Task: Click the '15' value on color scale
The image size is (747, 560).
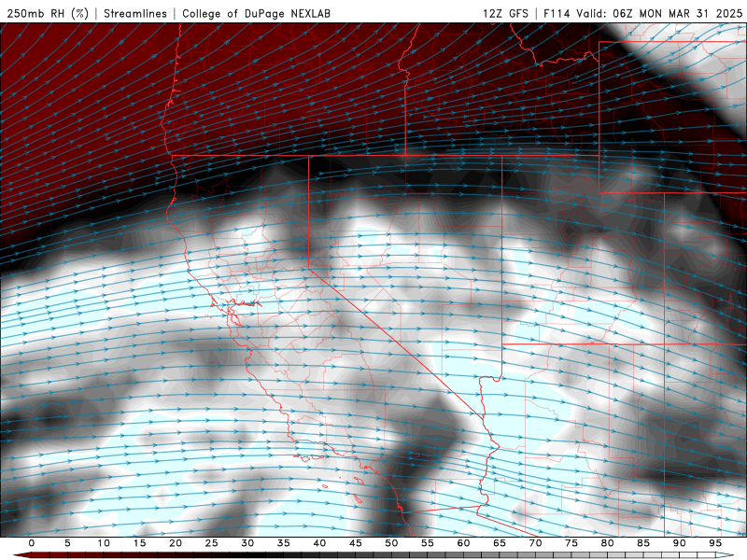Action: (x=139, y=543)
